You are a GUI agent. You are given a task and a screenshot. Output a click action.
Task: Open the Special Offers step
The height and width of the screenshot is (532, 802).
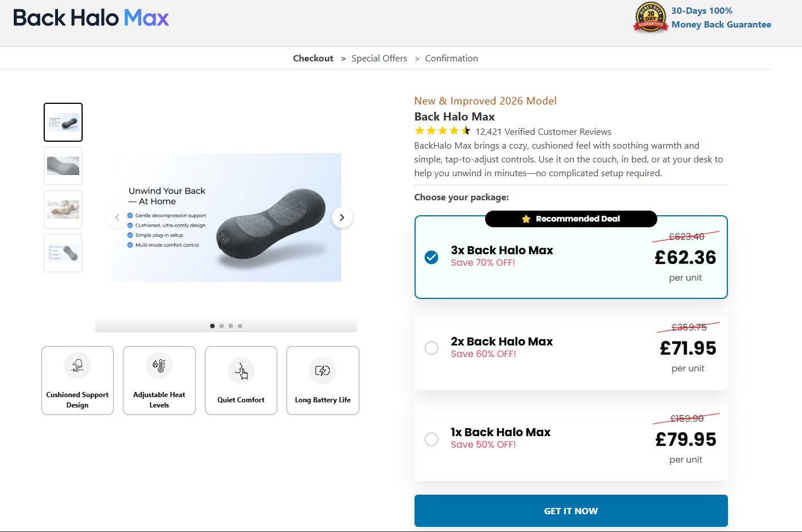click(379, 58)
